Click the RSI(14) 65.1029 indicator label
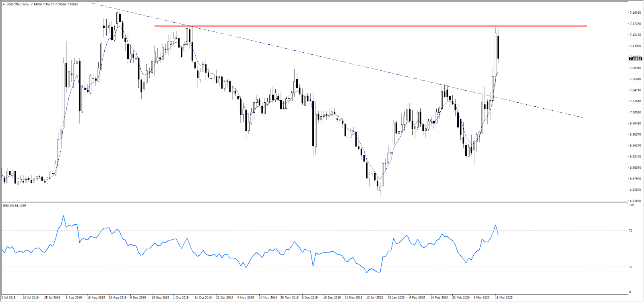The height and width of the screenshot is (302, 644). tap(14, 206)
